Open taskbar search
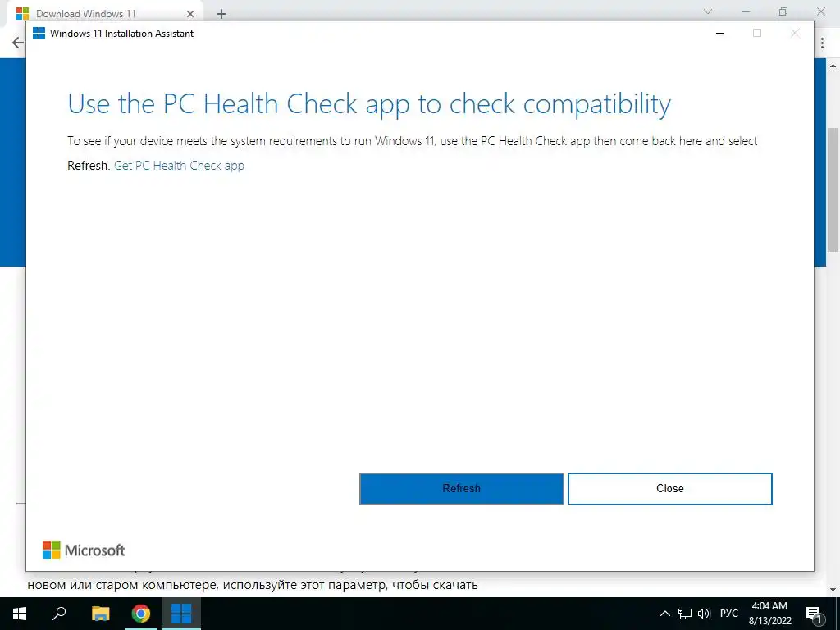This screenshot has height=630, width=840. [59, 614]
